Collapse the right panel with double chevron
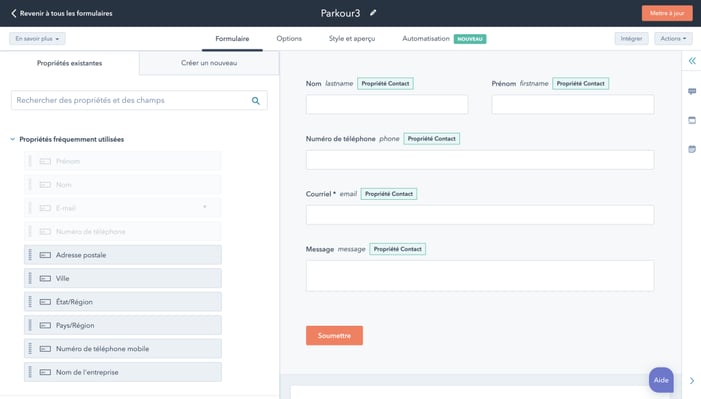The height and width of the screenshot is (399, 701). (x=692, y=61)
